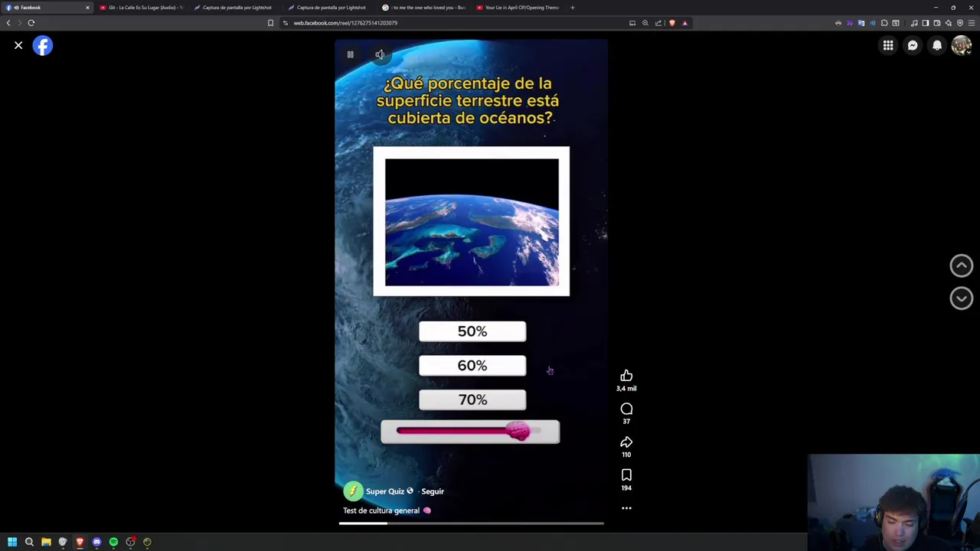
Task: Open the extensions puzzle icon
Action: pyautogui.click(x=884, y=23)
